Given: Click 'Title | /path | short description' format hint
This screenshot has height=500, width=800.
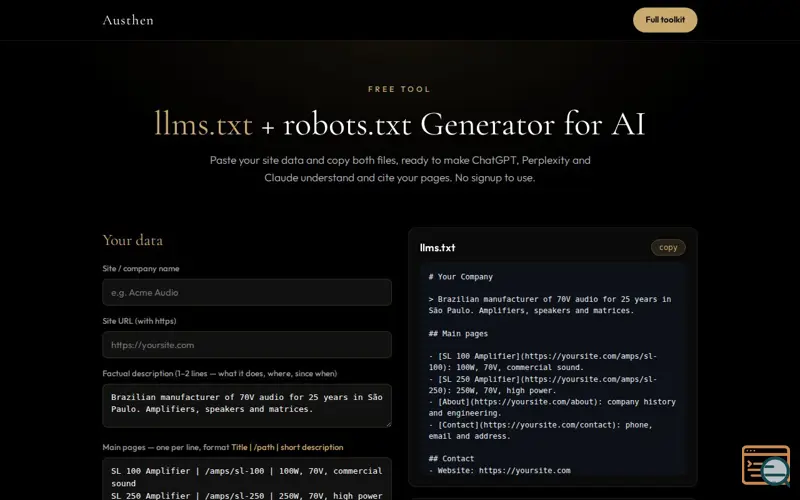Looking at the screenshot, I should (x=287, y=447).
